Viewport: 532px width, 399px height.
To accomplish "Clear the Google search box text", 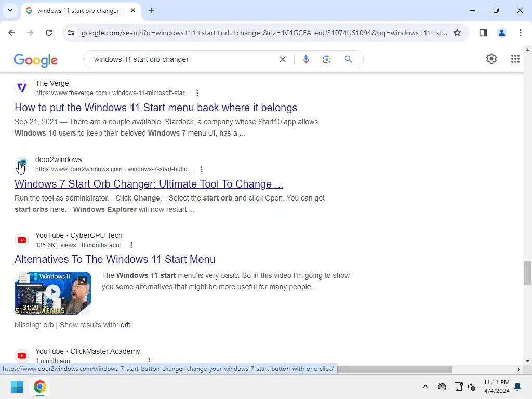I will (282, 59).
